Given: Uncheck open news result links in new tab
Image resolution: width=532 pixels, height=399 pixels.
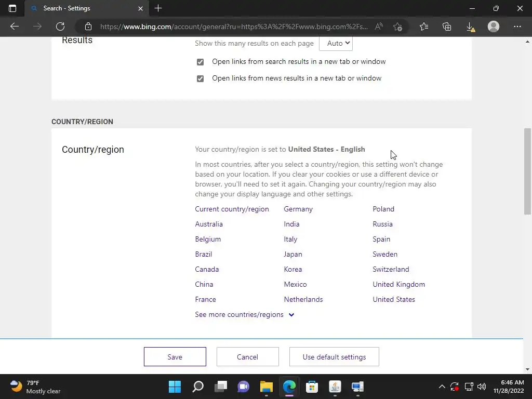Looking at the screenshot, I should click(x=200, y=78).
